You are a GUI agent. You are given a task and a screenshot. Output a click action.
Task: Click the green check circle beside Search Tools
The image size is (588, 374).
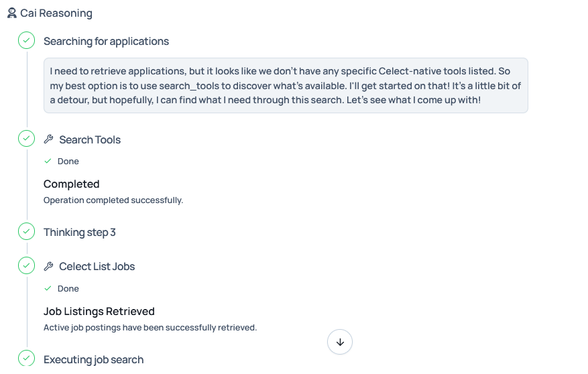click(26, 139)
